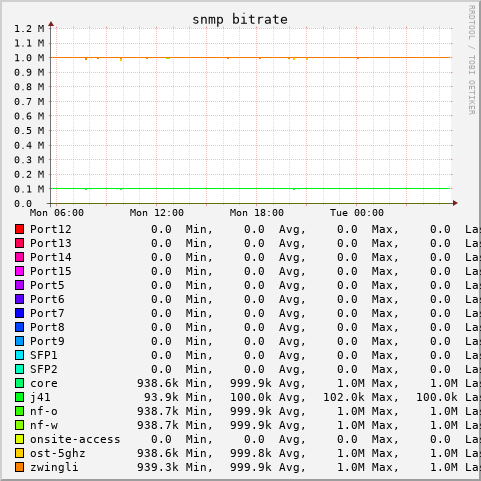Click the pink Port14 legend swatch

point(20,257)
